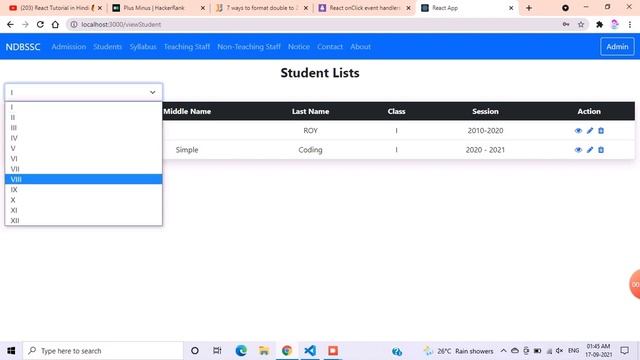Switch to Plus Minus HackerRank tab
This screenshot has height=360, width=640.
158,8
